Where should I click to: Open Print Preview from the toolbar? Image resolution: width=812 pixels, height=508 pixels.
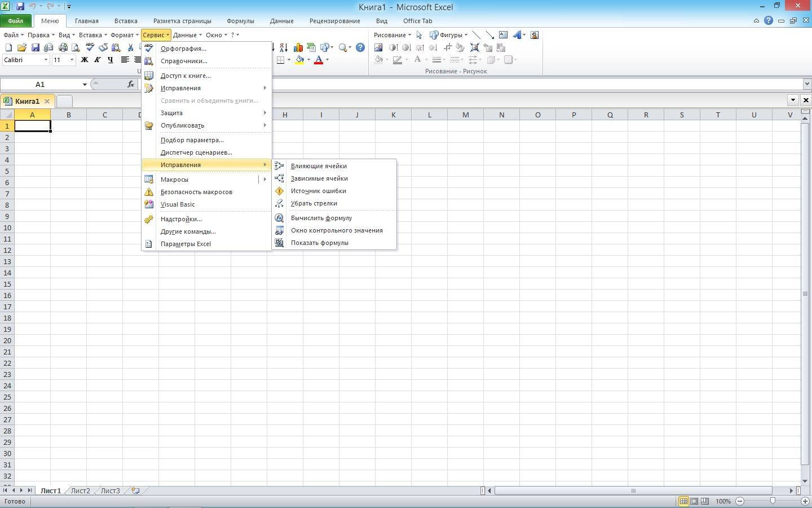(x=75, y=48)
